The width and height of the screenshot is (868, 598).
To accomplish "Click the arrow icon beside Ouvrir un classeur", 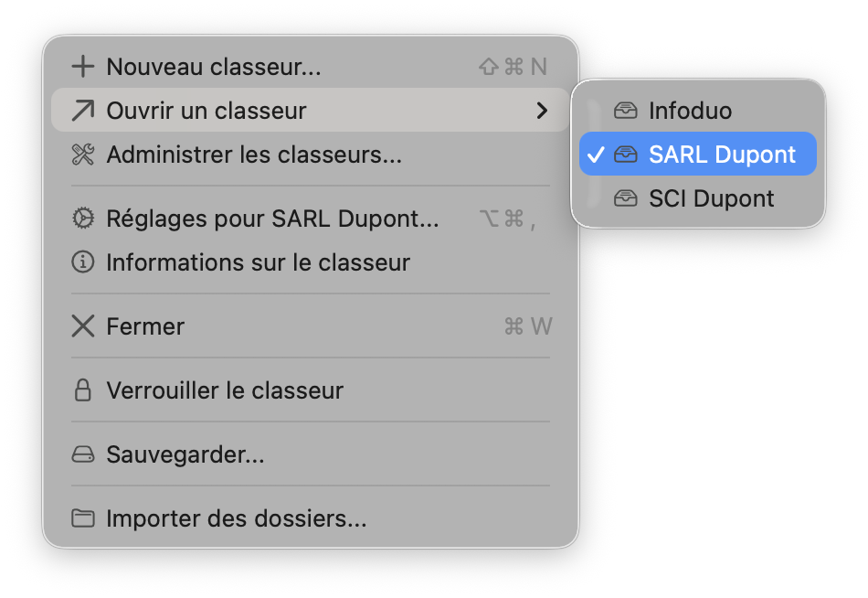I will 83,111.
